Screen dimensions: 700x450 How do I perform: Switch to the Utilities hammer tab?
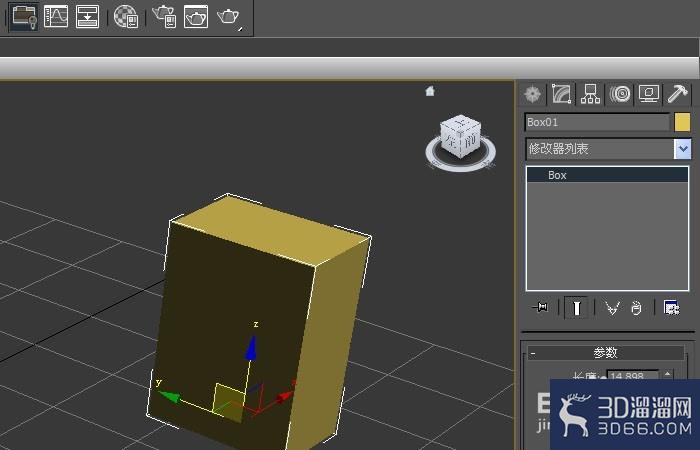tap(677, 94)
